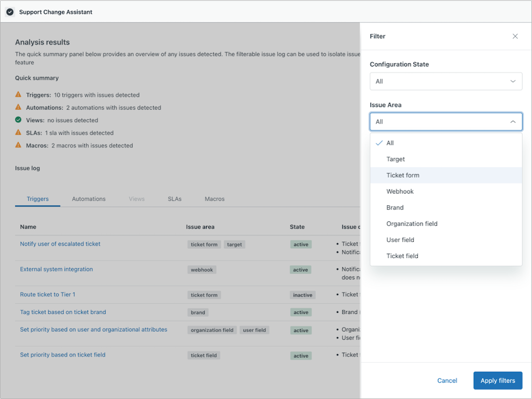Collapse the Issue Area dropdown chevron
The image size is (532, 399).
(x=513, y=122)
